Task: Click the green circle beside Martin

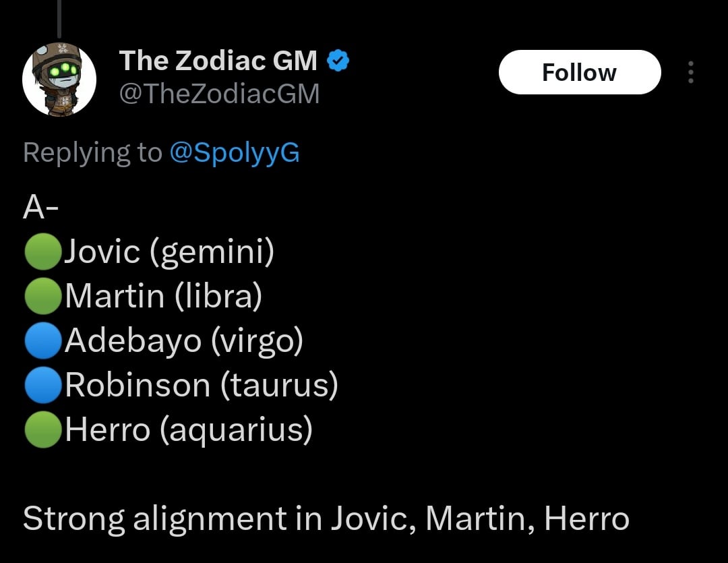Action: tap(42, 297)
